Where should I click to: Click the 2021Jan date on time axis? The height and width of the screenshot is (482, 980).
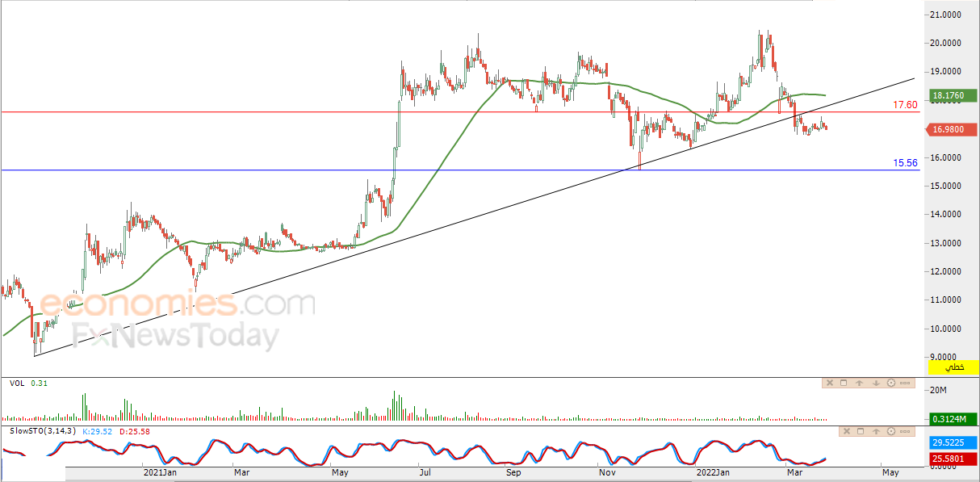coord(160,472)
